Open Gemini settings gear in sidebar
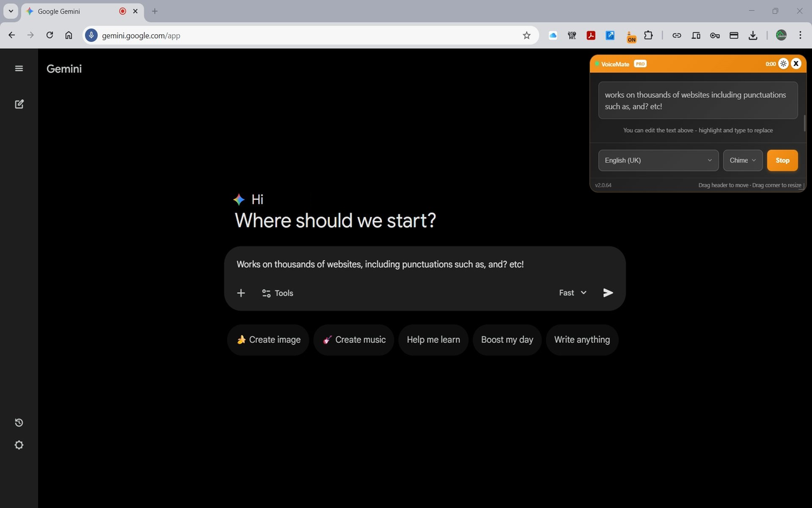Screen dimensions: 812x508 pyautogui.click(x=19, y=445)
